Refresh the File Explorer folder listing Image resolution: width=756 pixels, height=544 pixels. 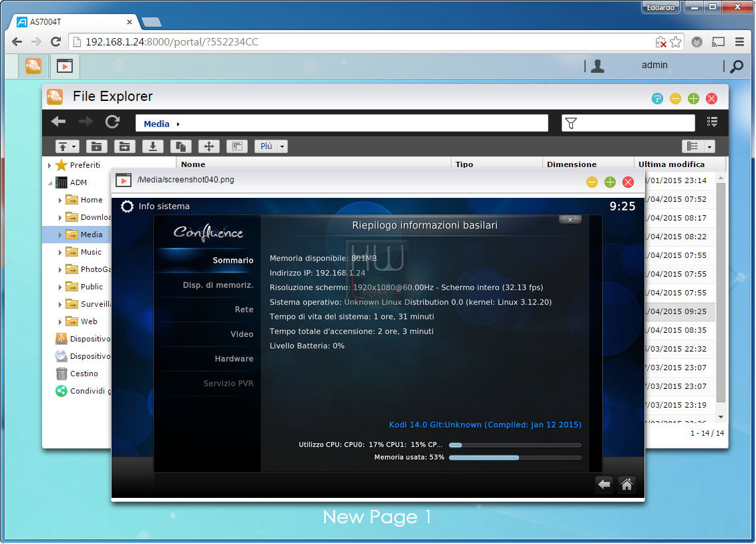[x=112, y=122]
